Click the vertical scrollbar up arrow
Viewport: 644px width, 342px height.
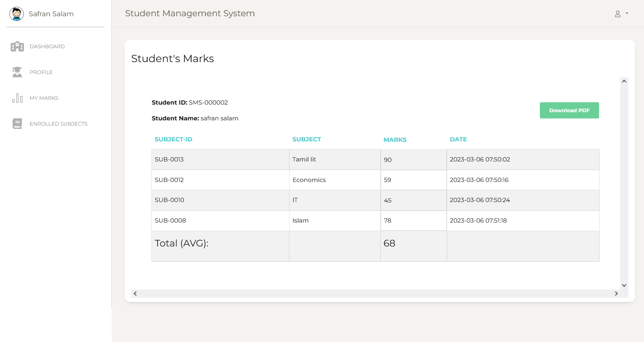[x=624, y=81]
